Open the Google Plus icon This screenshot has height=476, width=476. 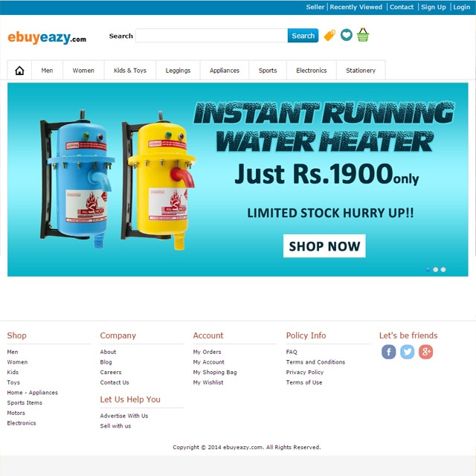(x=425, y=352)
